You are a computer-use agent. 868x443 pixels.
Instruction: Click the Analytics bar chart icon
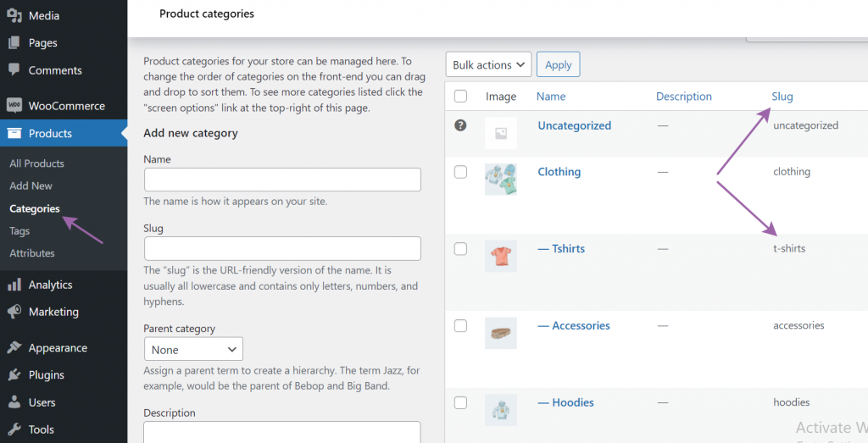pyautogui.click(x=14, y=285)
